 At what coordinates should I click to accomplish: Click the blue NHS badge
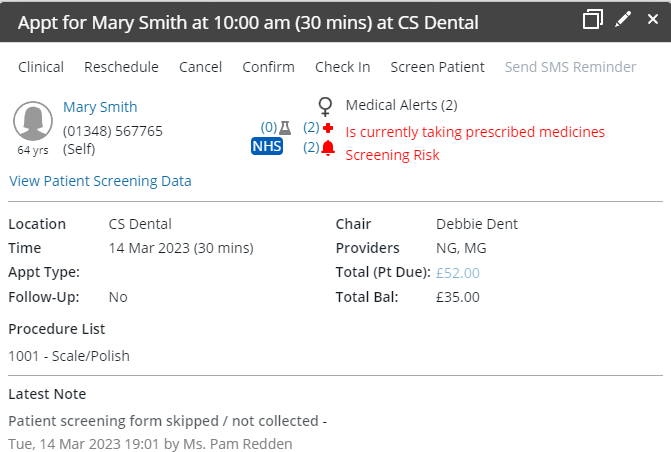tap(267, 146)
